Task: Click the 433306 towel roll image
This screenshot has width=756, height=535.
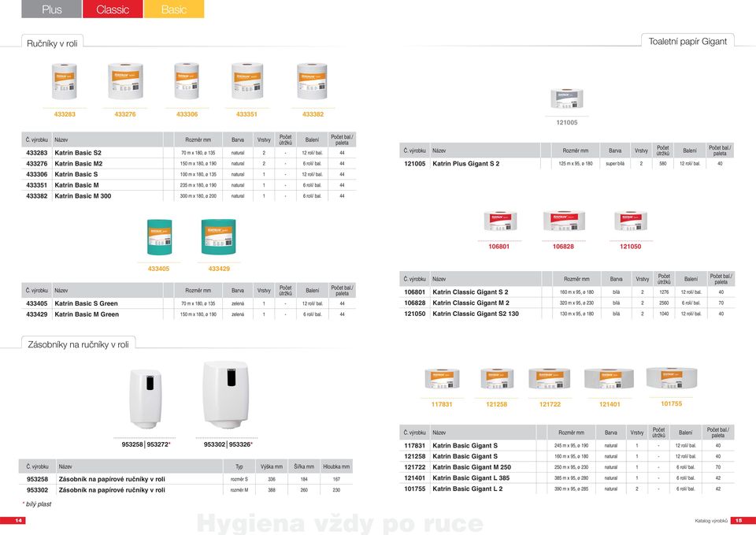Action: [187, 81]
